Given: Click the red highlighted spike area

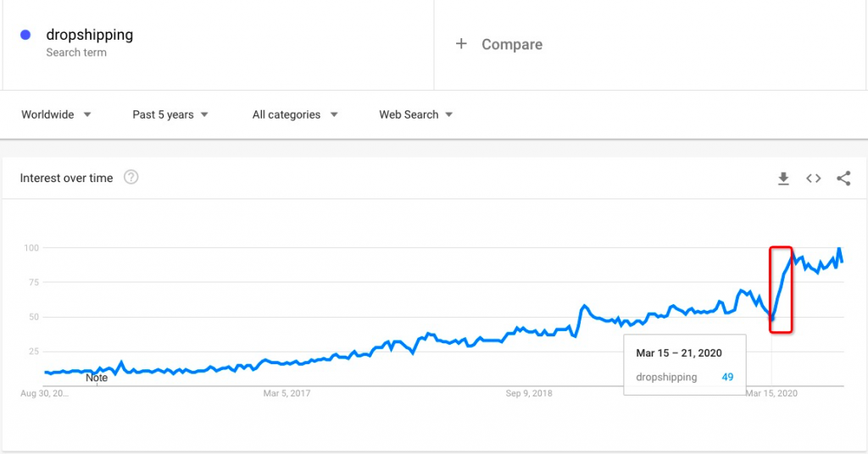Looking at the screenshot, I should click(x=781, y=290).
